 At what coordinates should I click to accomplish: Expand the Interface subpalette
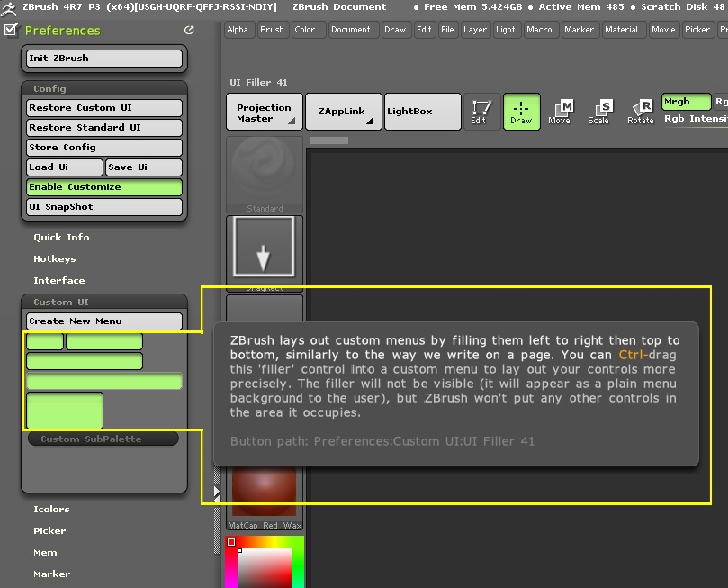[x=59, y=281]
